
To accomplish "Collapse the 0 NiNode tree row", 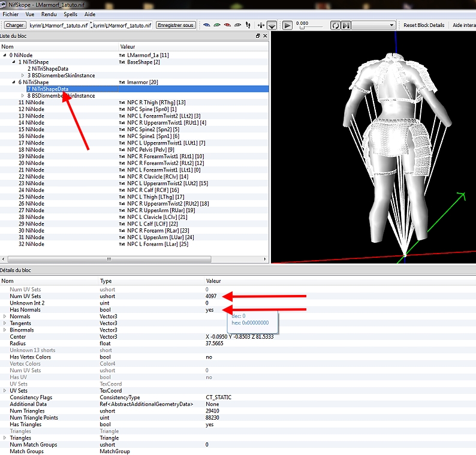I will [5, 55].
